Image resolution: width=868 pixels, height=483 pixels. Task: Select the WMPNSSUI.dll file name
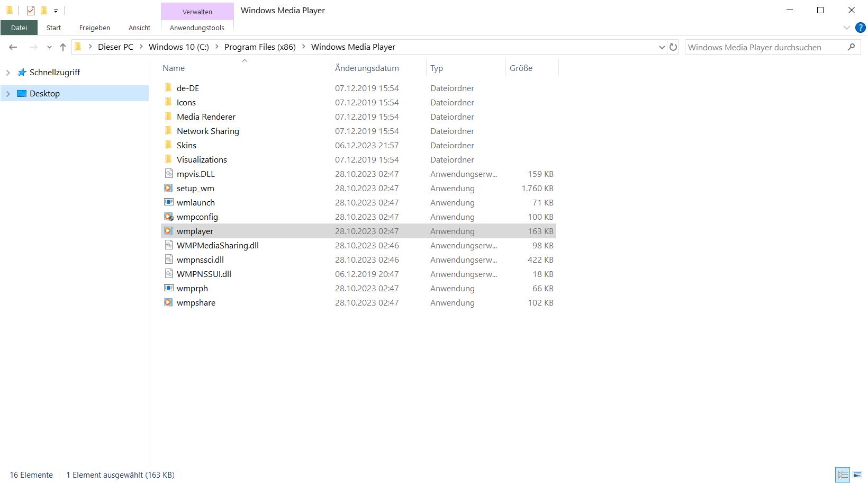coord(204,274)
